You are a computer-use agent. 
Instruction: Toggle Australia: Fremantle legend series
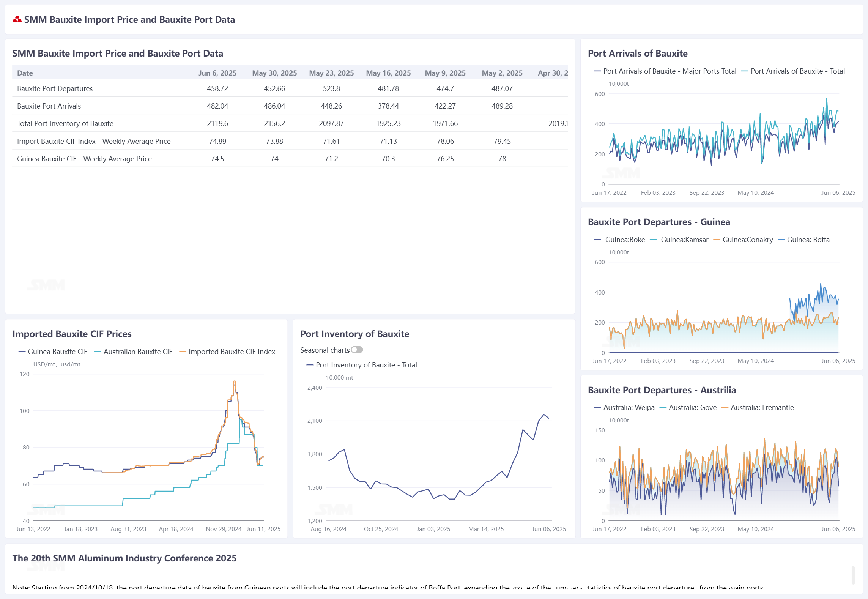coord(758,407)
